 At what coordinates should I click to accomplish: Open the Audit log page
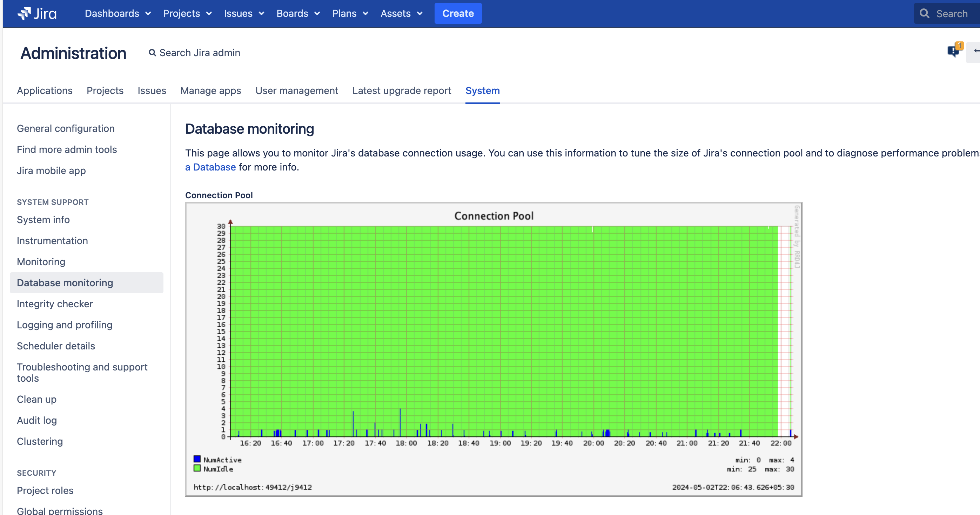click(x=36, y=420)
